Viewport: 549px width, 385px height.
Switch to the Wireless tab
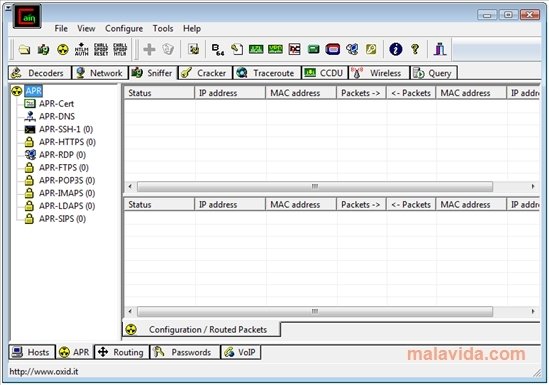pos(379,73)
